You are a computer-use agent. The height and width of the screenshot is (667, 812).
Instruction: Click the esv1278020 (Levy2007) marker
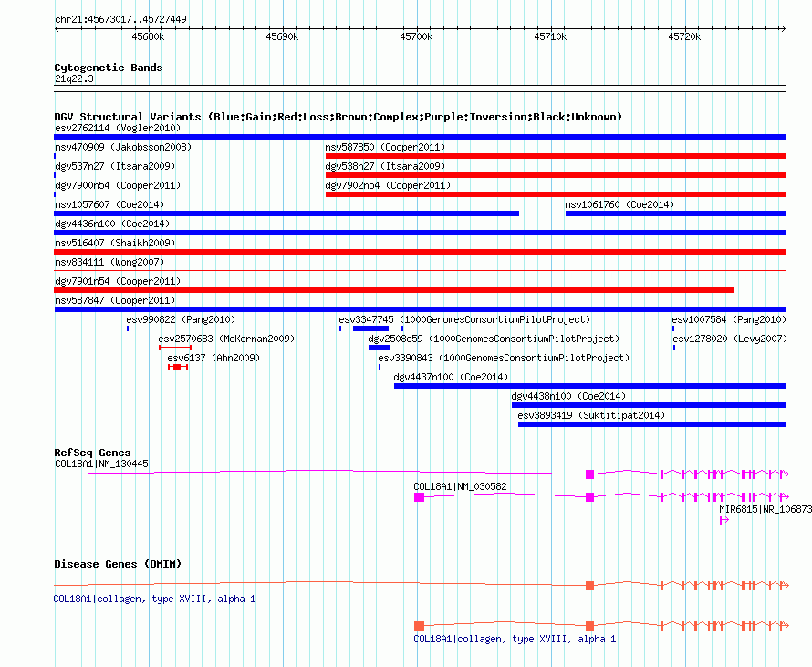tap(673, 348)
